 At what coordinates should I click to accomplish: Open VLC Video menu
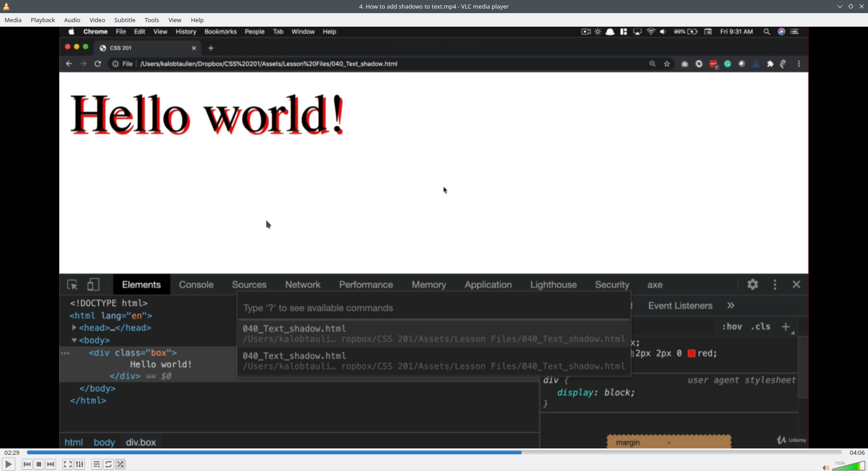click(97, 20)
